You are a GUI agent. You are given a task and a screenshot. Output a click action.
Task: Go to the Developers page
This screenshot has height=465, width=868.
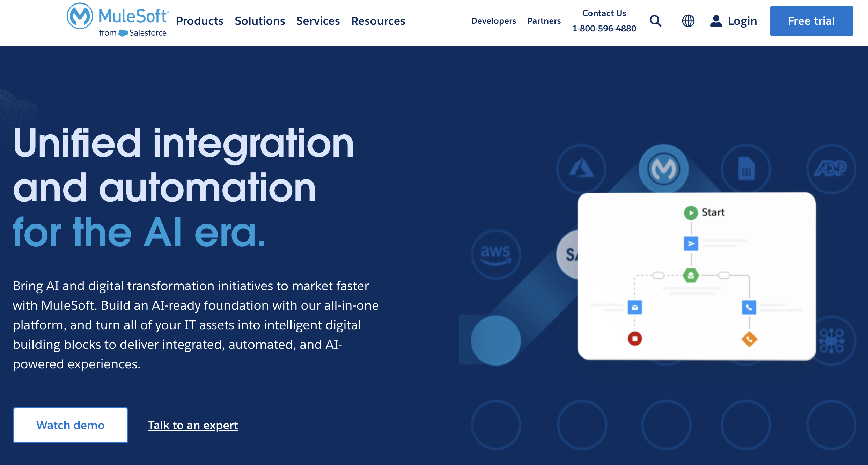pos(493,21)
